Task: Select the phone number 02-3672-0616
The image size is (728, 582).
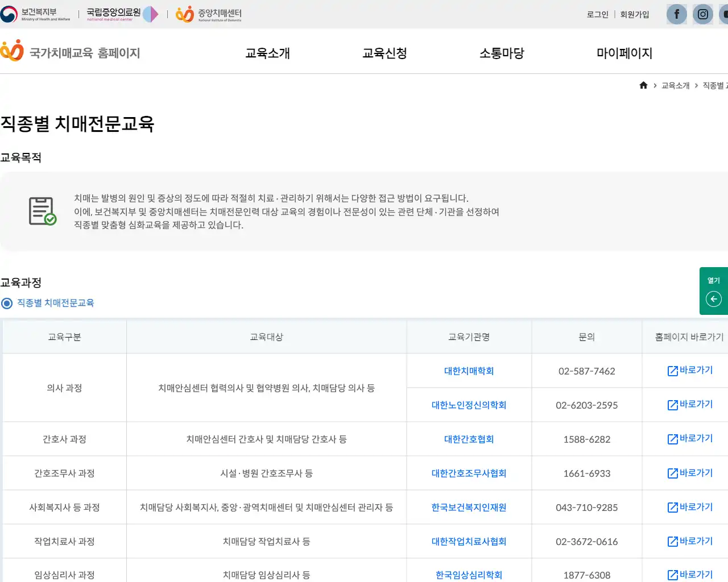Action: (587, 542)
